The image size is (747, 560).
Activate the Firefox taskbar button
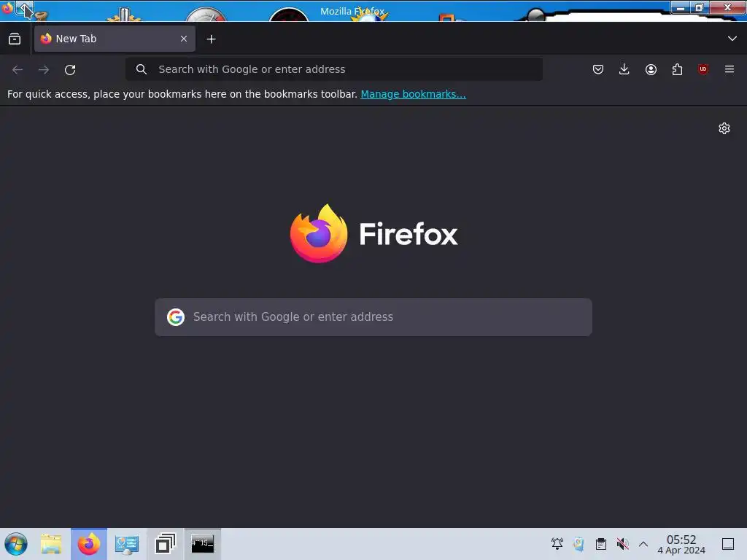(x=89, y=544)
